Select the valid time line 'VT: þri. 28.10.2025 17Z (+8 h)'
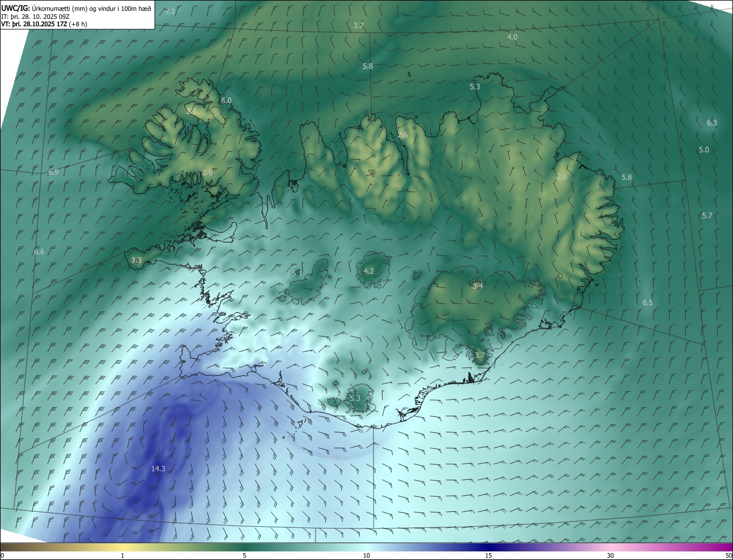This screenshot has height=560, width=733. click(44, 25)
